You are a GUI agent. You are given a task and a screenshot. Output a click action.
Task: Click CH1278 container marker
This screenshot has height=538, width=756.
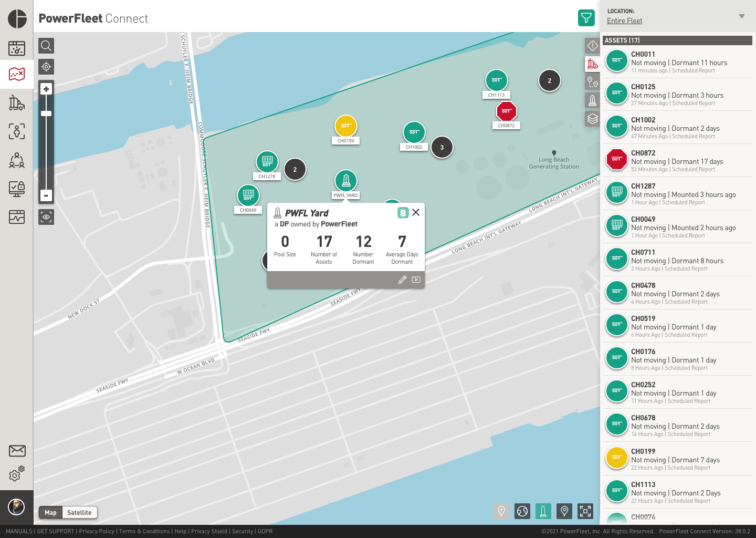(x=267, y=162)
